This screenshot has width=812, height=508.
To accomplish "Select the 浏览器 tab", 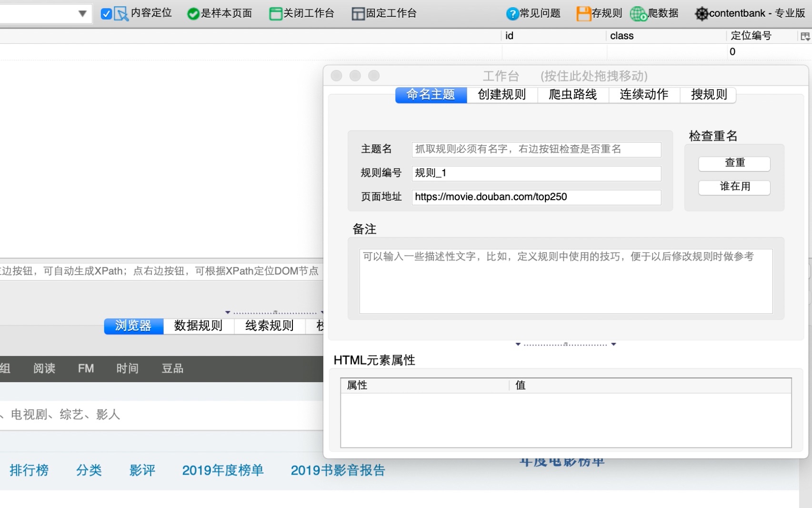I will click(133, 326).
